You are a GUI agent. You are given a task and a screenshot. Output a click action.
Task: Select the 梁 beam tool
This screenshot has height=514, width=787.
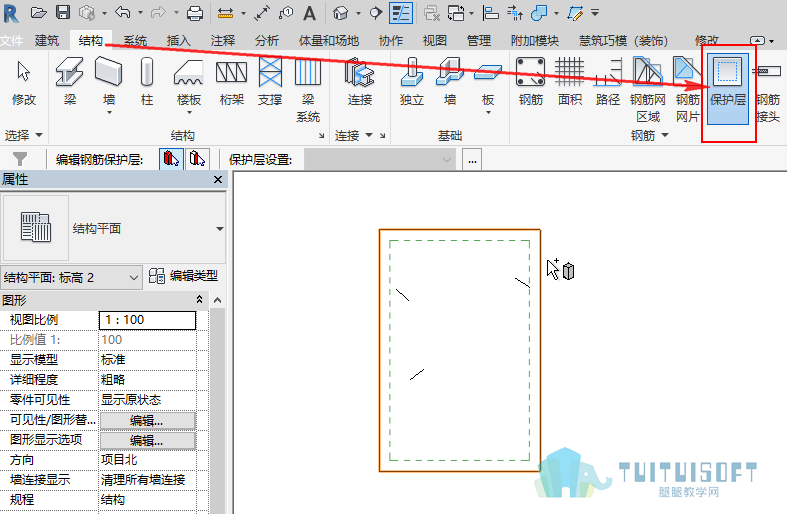(70, 81)
